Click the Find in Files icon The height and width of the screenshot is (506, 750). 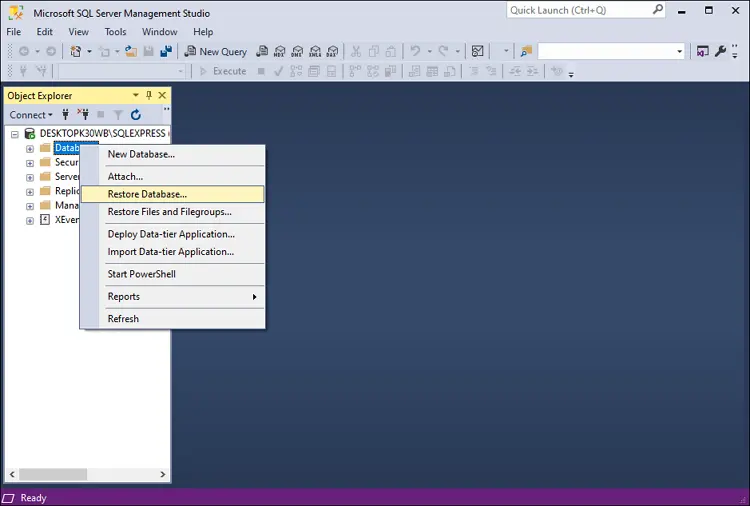[x=526, y=51]
